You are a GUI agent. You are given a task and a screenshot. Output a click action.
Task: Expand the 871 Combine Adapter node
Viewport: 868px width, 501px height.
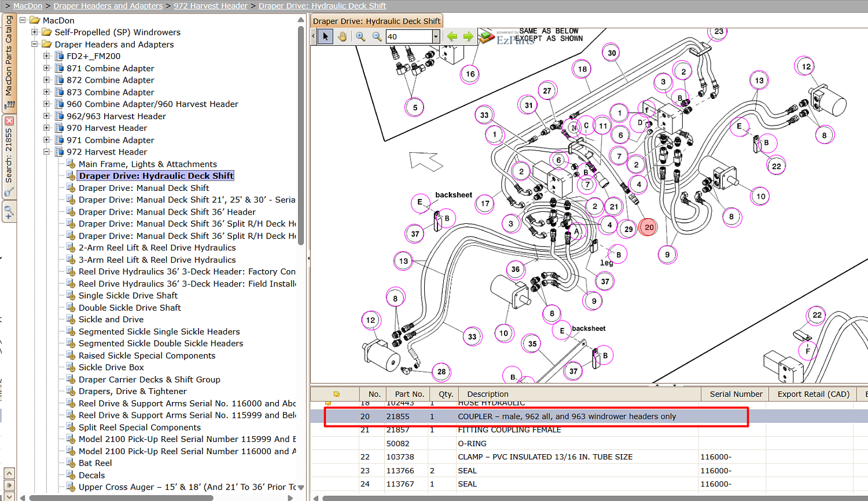[47, 68]
